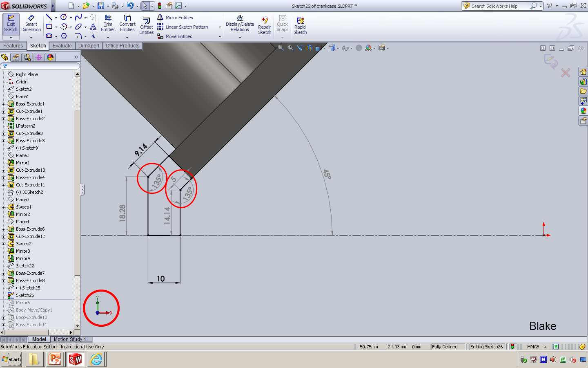Click the Zoom to Fit icon
588x368 pixels.
(281, 48)
